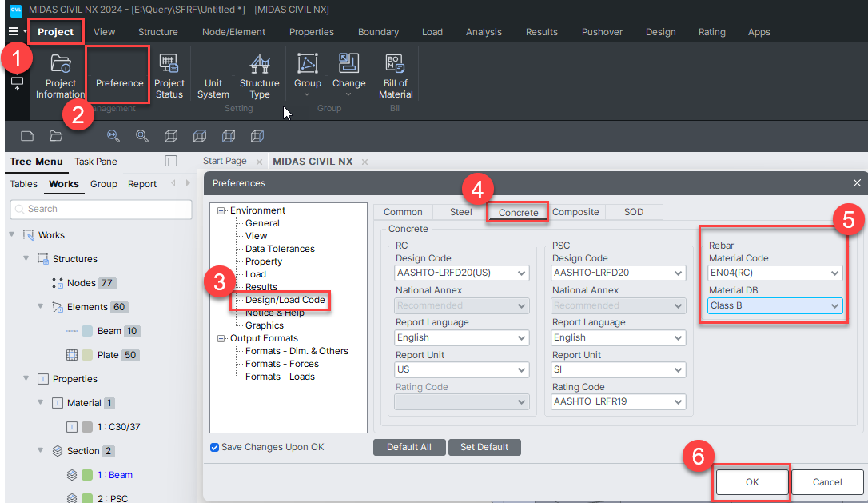Viewport: 868px width, 503px height.
Task: Open the Analysis ribbon tab
Action: tap(484, 32)
